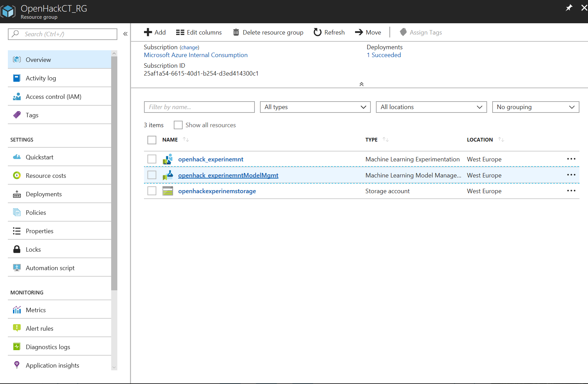Click the Properties list icon
588x384 pixels.
pos(17,231)
